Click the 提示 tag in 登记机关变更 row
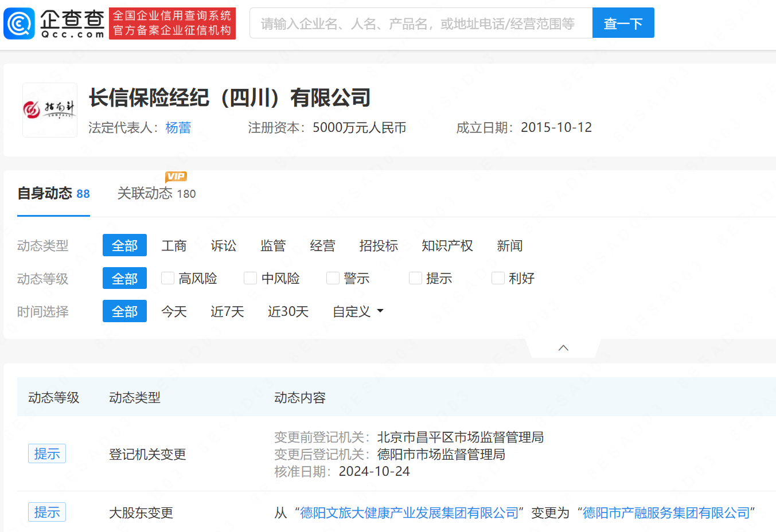The image size is (776, 532). [47, 453]
